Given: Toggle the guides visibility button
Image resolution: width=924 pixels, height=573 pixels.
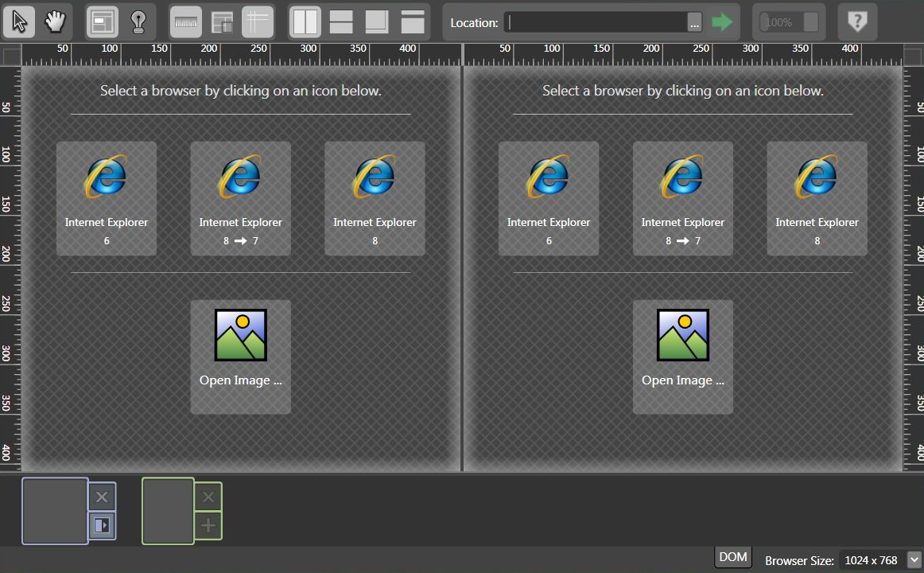Looking at the screenshot, I should point(258,22).
